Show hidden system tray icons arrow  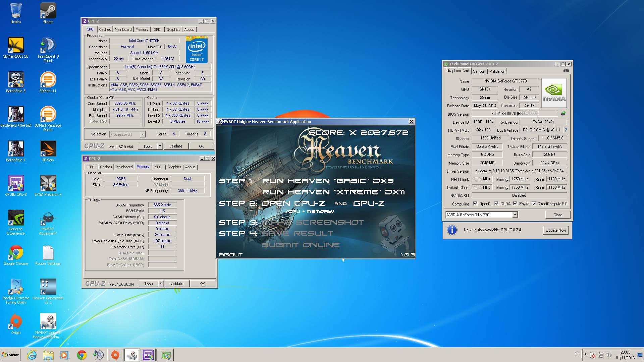pos(585,355)
